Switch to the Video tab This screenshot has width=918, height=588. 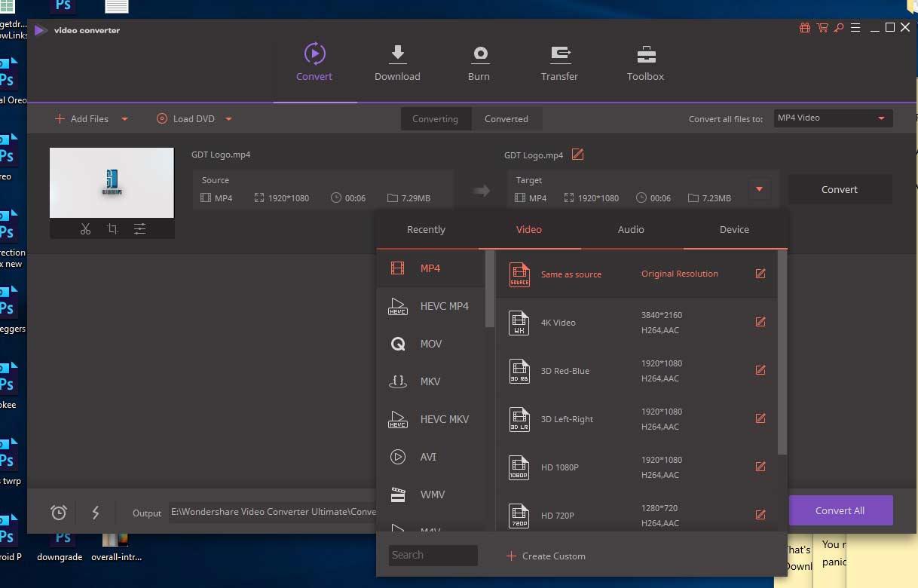tap(529, 229)
